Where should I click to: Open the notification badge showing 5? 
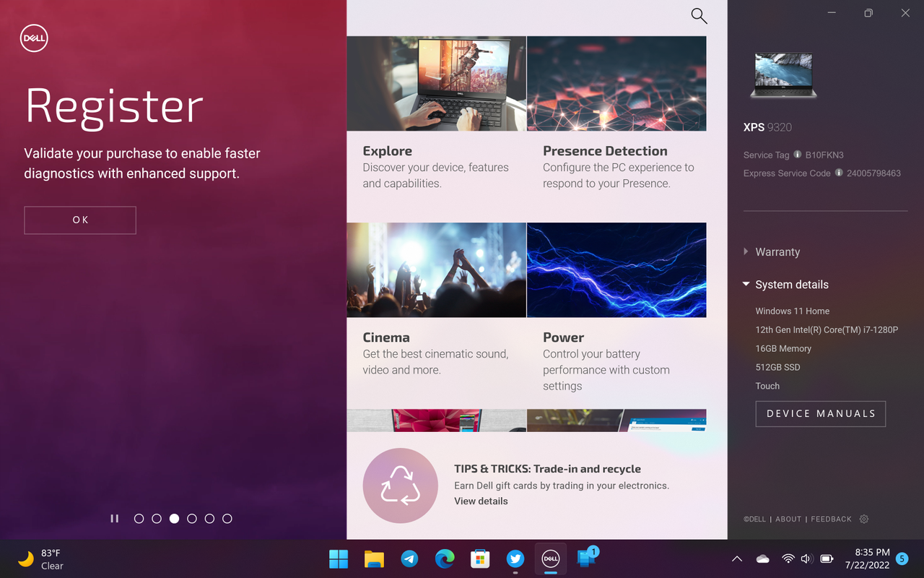click(902, 558)
